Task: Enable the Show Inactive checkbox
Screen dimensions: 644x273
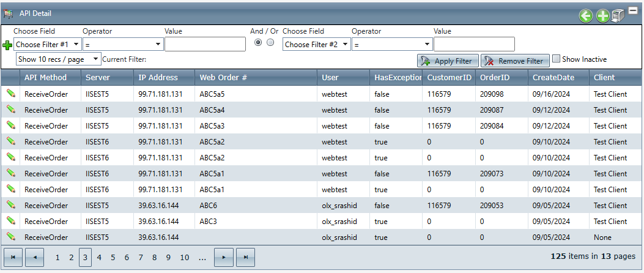Action: 556,59
